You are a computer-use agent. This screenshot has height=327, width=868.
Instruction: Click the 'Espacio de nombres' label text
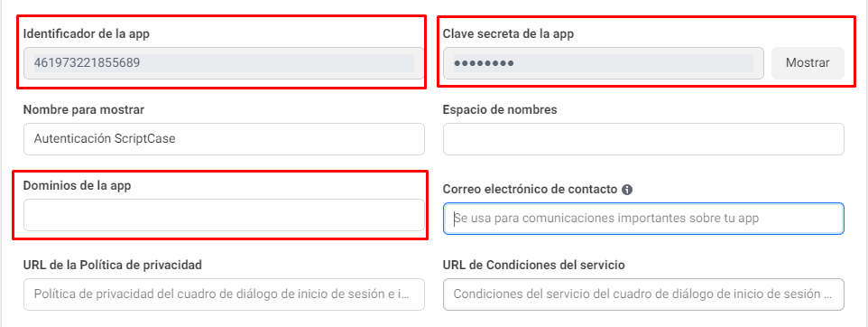(500, 109)
